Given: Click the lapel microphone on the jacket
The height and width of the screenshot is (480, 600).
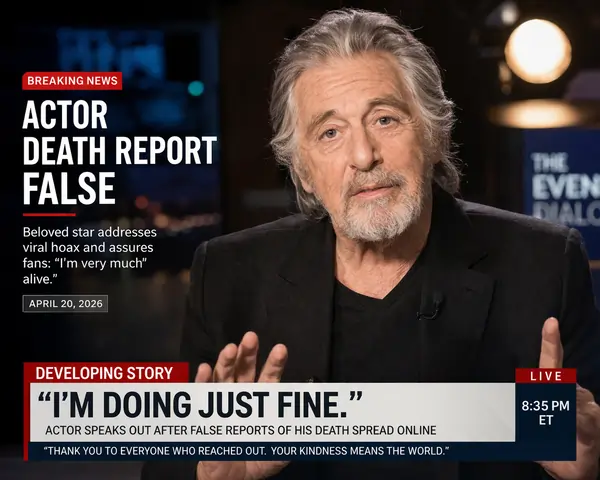Looking at the screenshot, I should tap(431, 305).
